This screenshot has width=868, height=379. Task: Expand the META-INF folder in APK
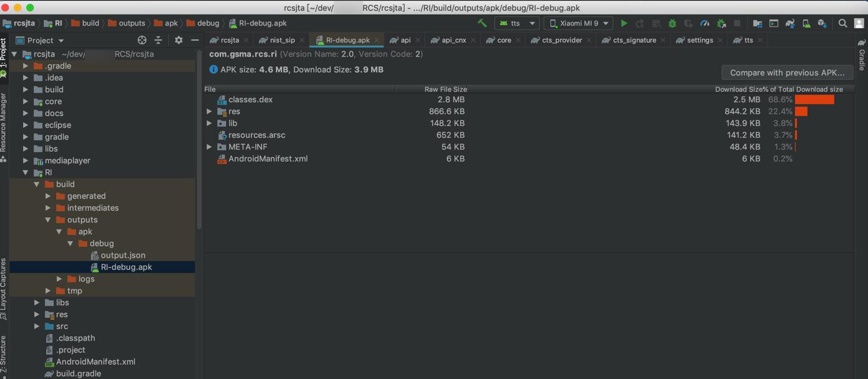coord(210,147)
